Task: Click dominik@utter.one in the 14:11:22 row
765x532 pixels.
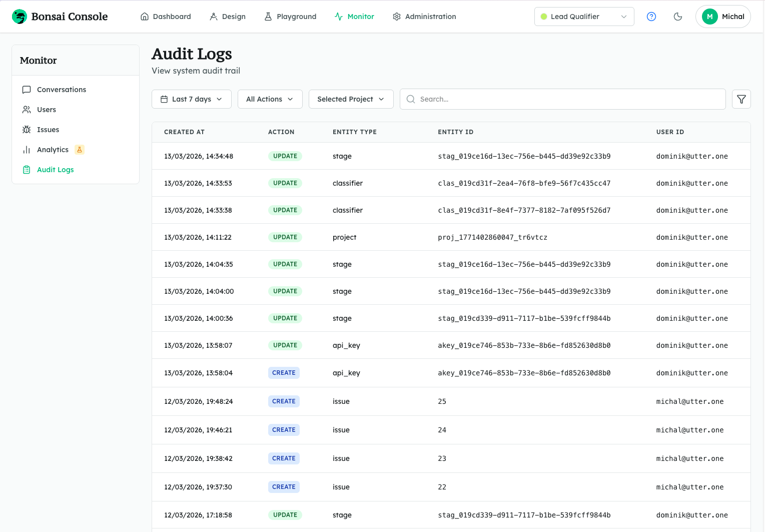Action: click(x=692, y=237)
